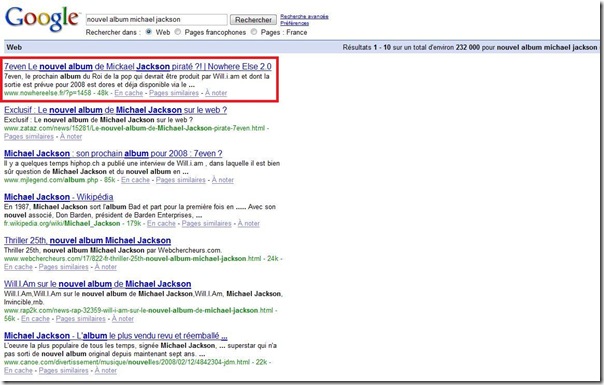Click 'À noter' for rap2k.com result

pyautogui.click(x=122, y=319)
